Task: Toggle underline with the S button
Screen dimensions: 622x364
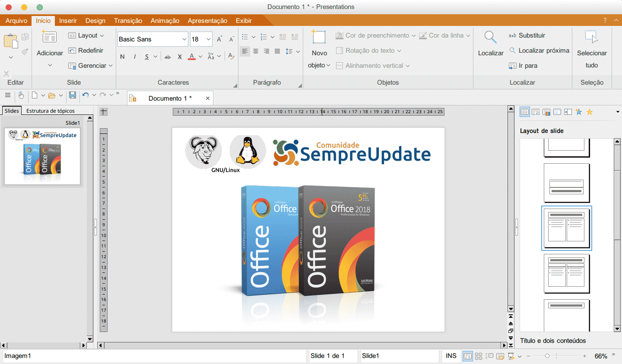Action: 147,57
